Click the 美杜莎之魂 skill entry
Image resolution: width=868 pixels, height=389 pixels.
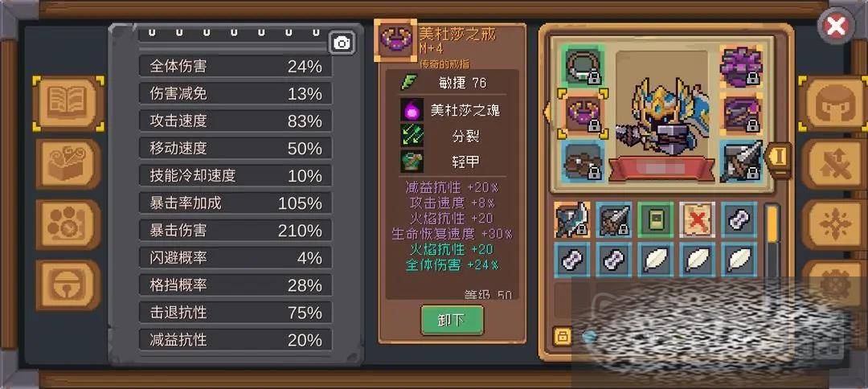(x=451, y=109)
